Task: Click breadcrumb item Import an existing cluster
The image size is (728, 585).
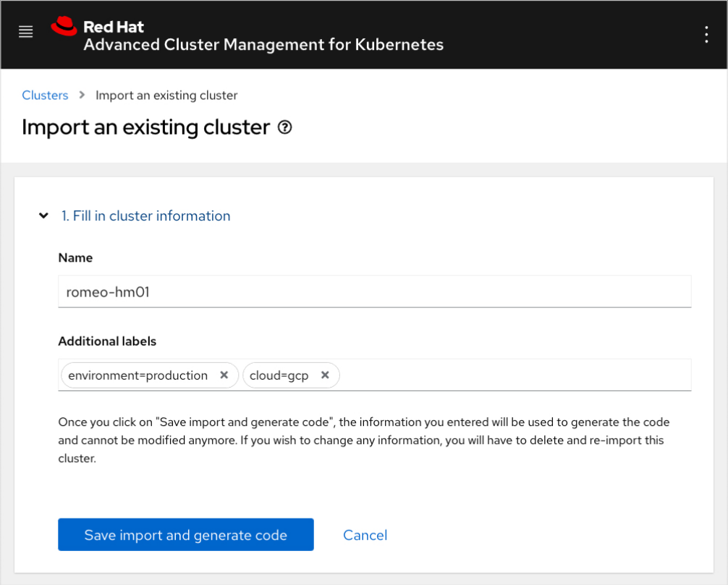Action: pyautogui.click(x=166, y=95)
